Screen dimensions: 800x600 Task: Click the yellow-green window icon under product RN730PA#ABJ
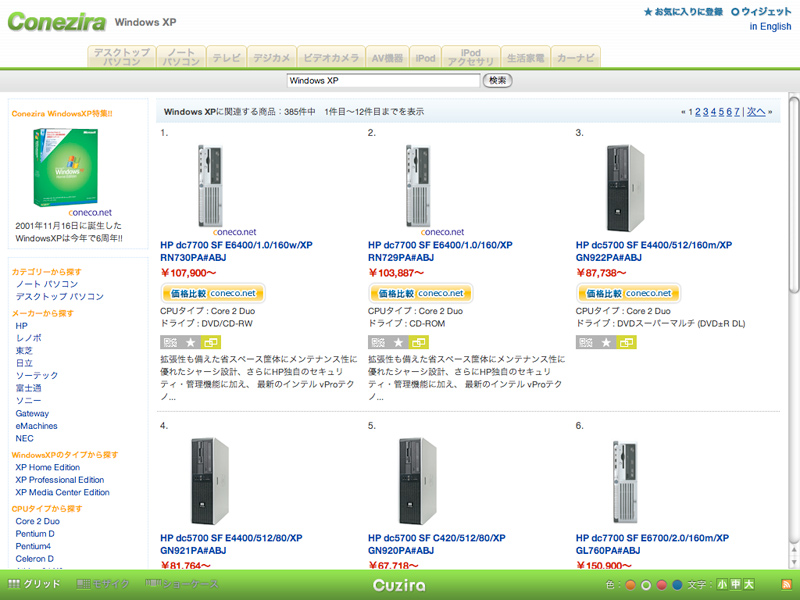(211, 342)
